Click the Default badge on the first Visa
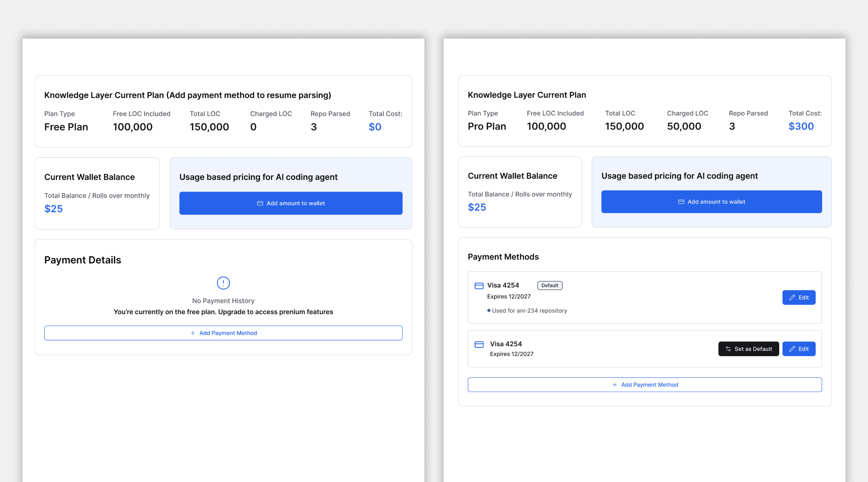Image resolution: width=868 pixels, height=482 pixels. tap(550, 286)
